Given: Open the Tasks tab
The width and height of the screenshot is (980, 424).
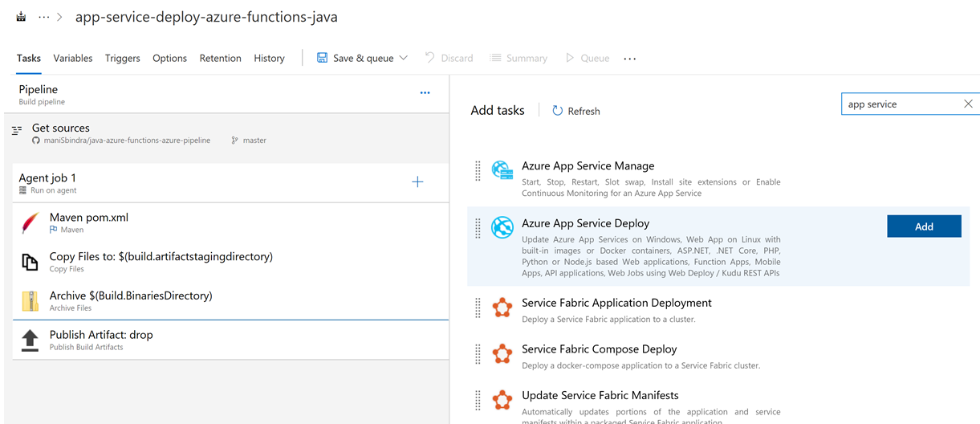Looking at the screenshot, I should click(x=29, y=58).
